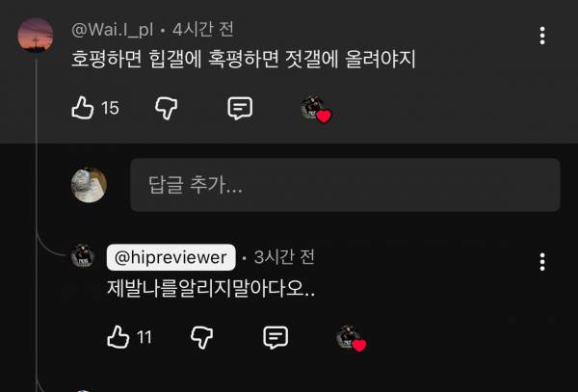Click the like count 11
Screen dimensions: 578x392
pos(144,337)
